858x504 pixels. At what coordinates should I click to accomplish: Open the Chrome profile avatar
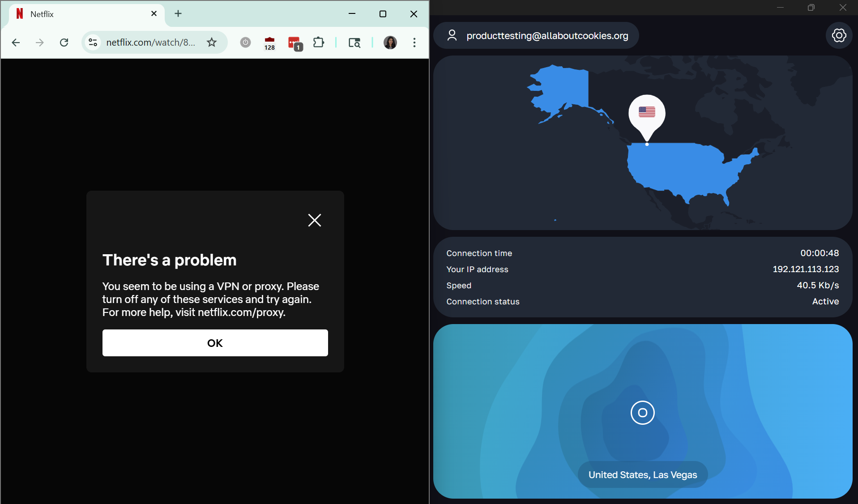(x=390, y=43)
